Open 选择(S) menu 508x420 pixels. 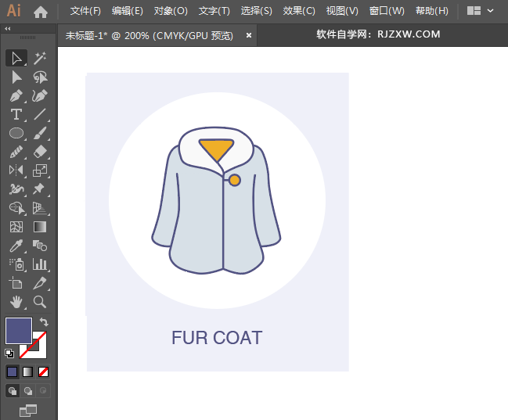point(256,11)
